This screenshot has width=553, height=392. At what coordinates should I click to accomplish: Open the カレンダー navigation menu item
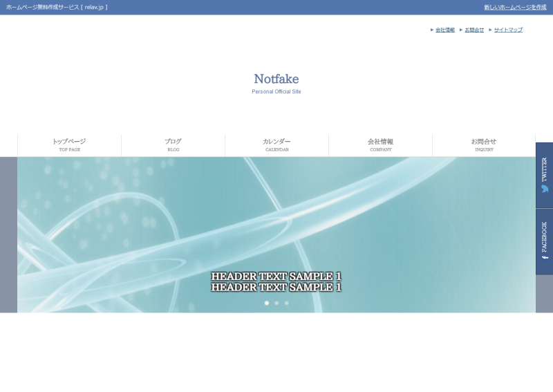[x=276, y=144]
